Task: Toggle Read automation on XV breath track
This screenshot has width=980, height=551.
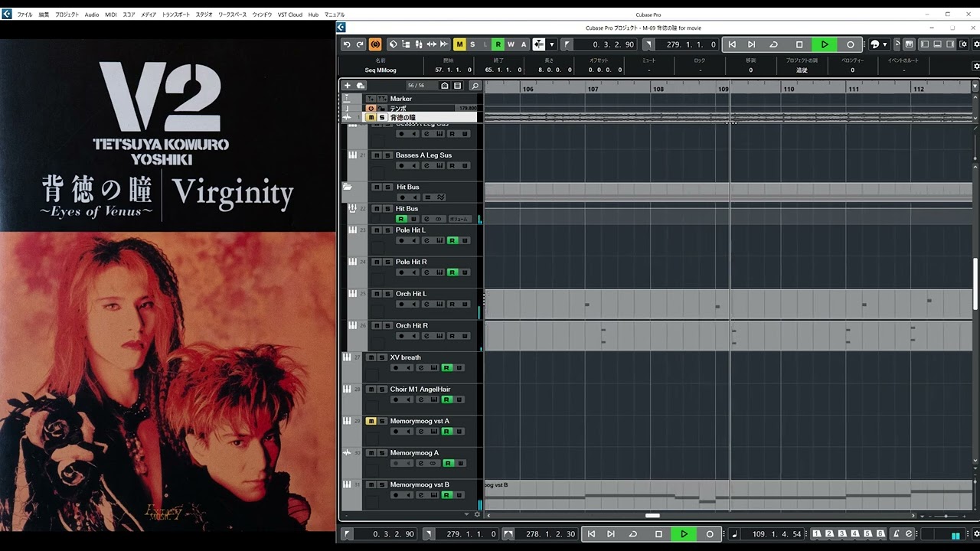Action: click(x=446, y=368)
